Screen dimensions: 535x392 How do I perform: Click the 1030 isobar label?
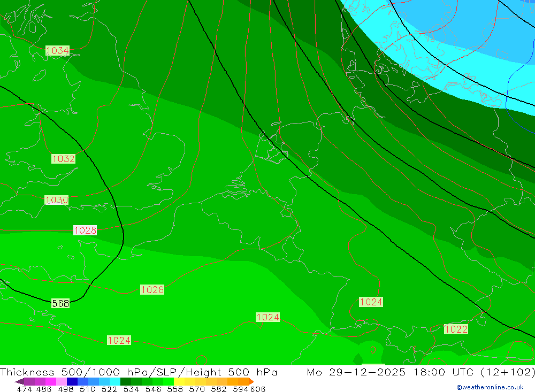pos(57,200)
